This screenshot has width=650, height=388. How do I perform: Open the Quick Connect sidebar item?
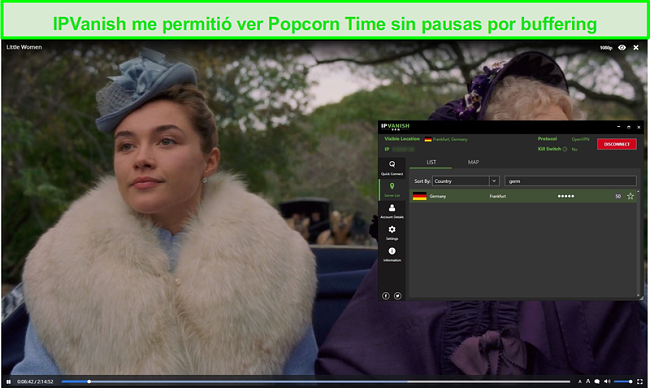392,168
